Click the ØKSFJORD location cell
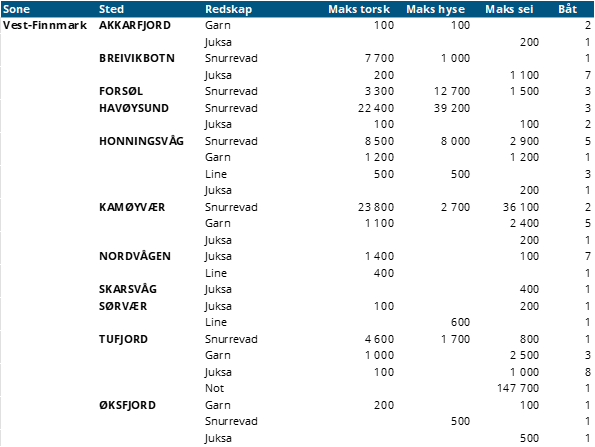 click(x=128, y=405)
